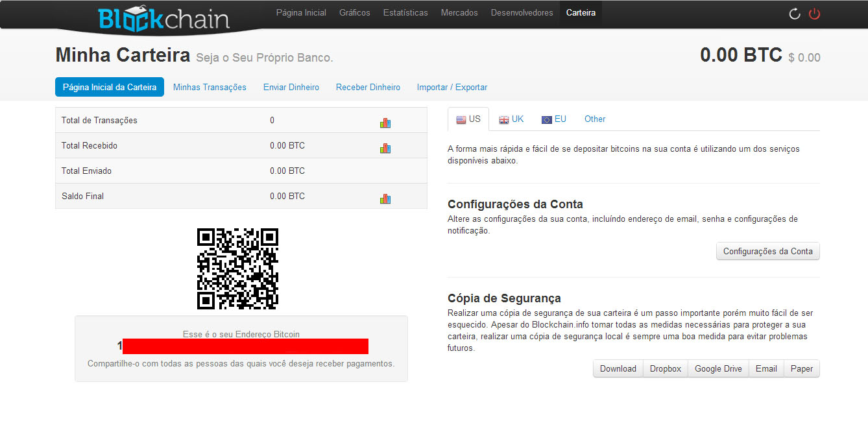Click 'Esse é o seu Endereço Bitcoin' text
The image size is (868, 443).
[x=241, y=334]
